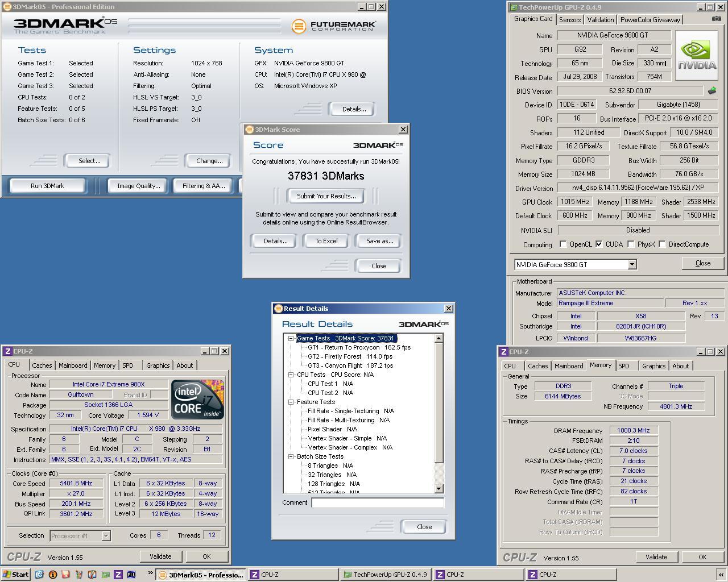This screenshot has height=582, width=728.
Task: Enable the DirectCompute checkbox
Action: pos(662,244)
